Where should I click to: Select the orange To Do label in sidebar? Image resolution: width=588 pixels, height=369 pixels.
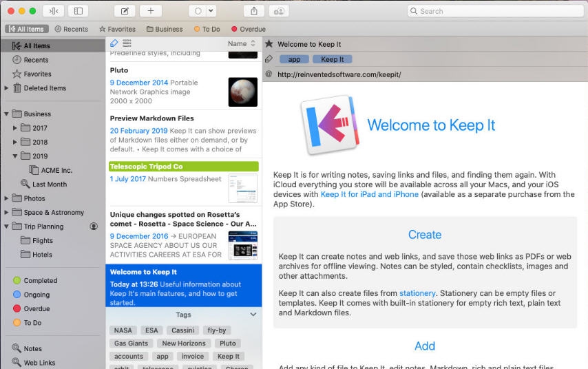point(27,322)
